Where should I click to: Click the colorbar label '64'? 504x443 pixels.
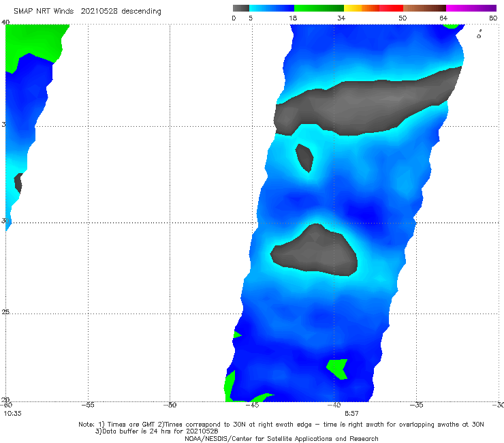pyautogui.click(x=443, y=18)
